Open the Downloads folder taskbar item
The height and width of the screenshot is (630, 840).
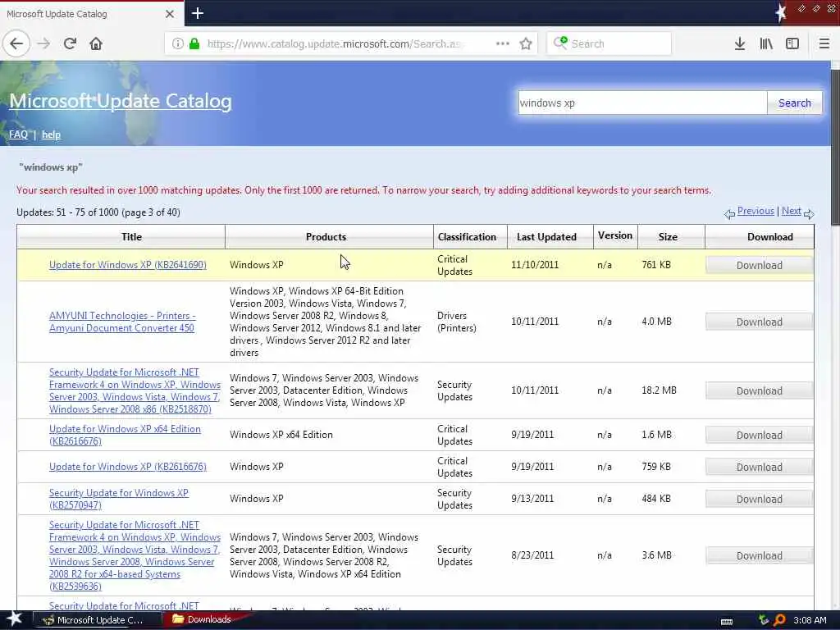pyautogui.click(x=203, y=619)
